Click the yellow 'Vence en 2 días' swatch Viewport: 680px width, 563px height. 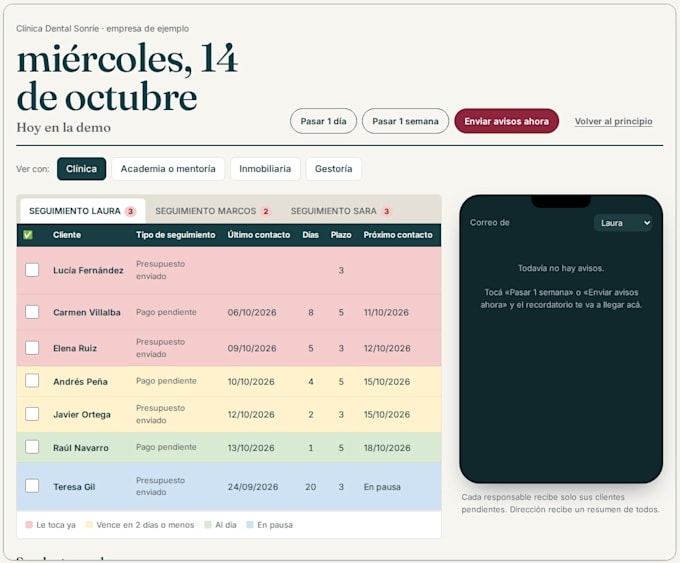pos(89,525)
